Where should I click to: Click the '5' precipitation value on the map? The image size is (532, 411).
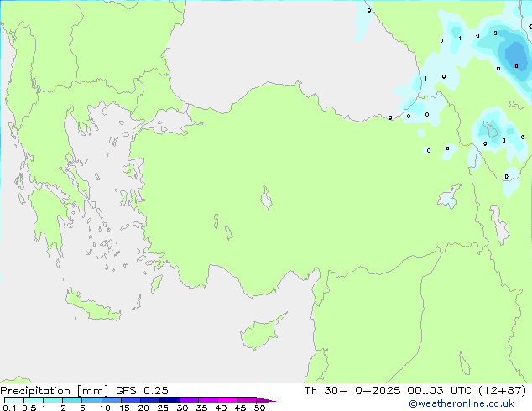pos(516,65)
